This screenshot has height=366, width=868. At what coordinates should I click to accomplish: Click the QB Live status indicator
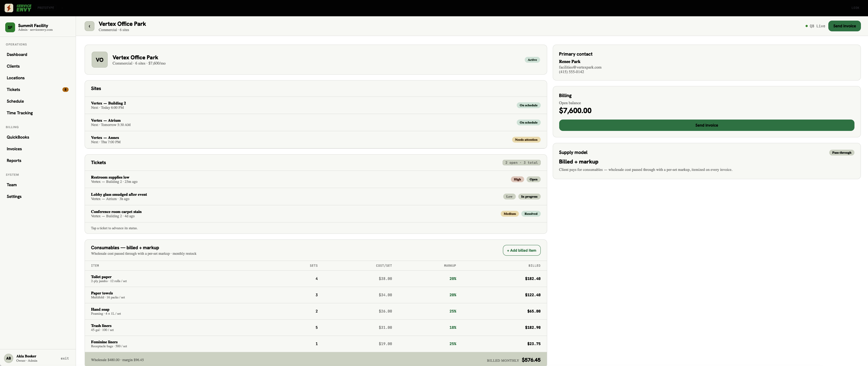click(815, 26)
